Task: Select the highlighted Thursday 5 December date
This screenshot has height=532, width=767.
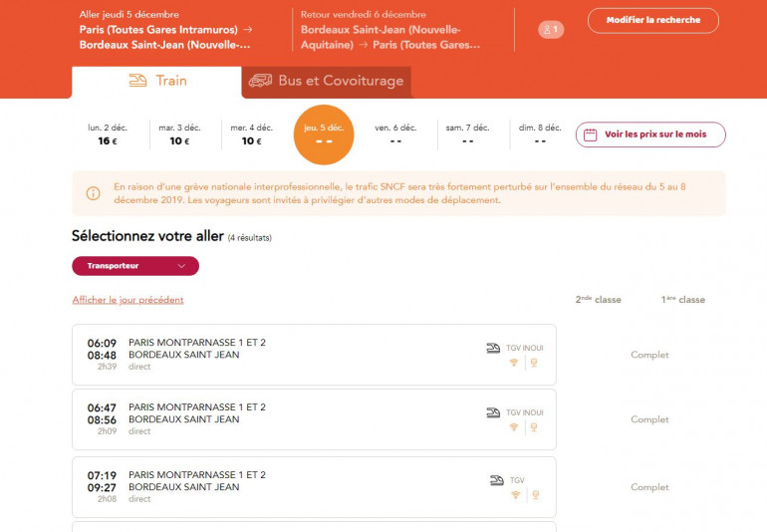Action: coord(324,134)
